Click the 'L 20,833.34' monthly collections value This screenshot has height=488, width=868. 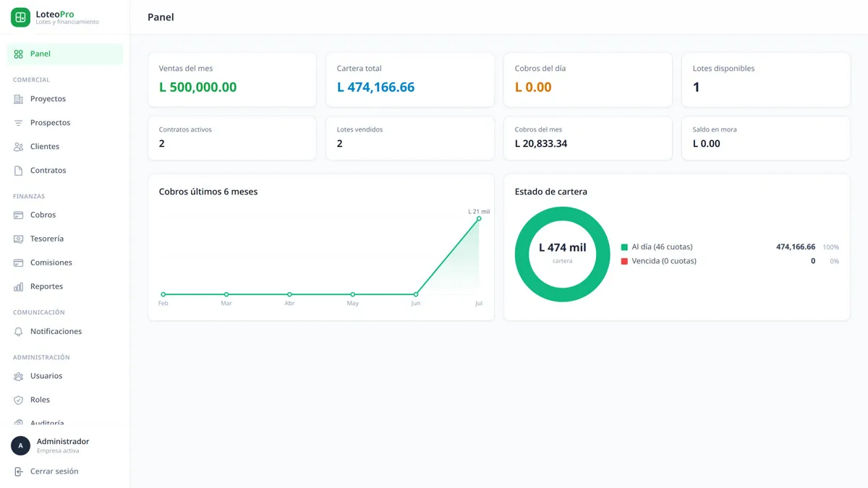coord(541,144)
